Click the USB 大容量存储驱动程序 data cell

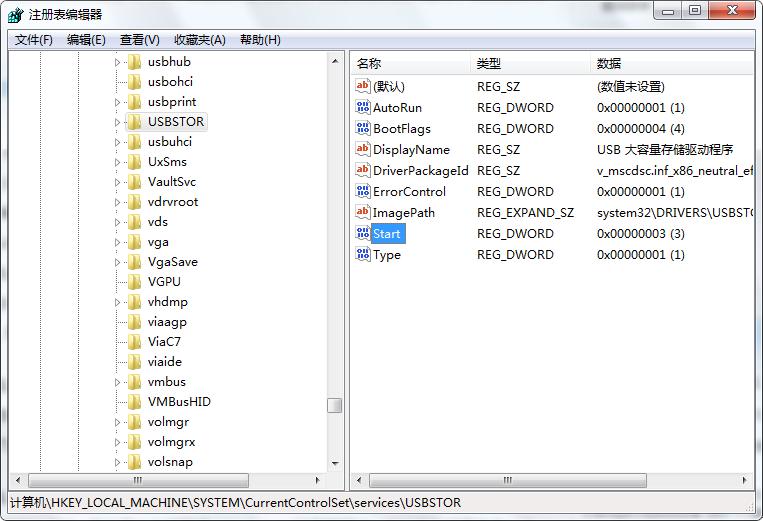(665, 149)
